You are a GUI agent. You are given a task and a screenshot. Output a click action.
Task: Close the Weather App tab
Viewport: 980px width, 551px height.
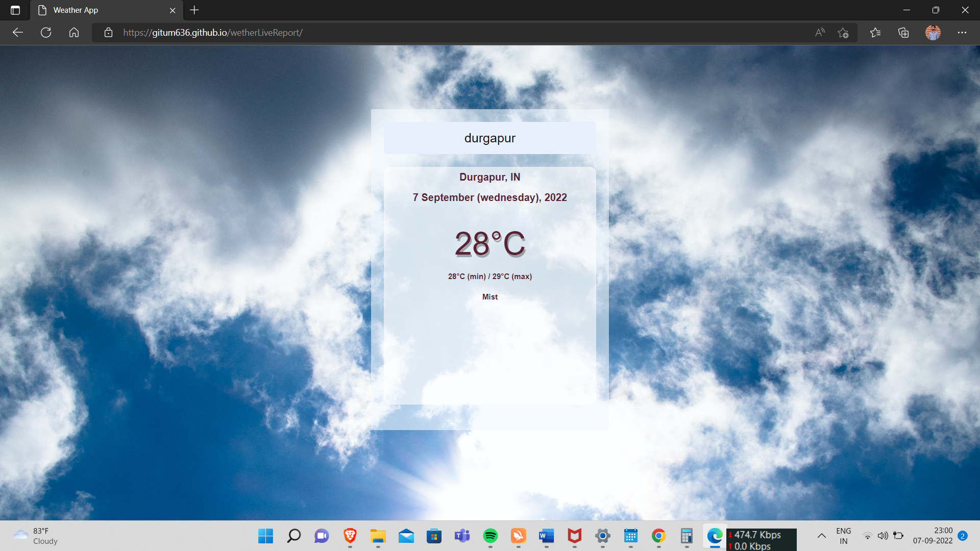coord(173,10)
